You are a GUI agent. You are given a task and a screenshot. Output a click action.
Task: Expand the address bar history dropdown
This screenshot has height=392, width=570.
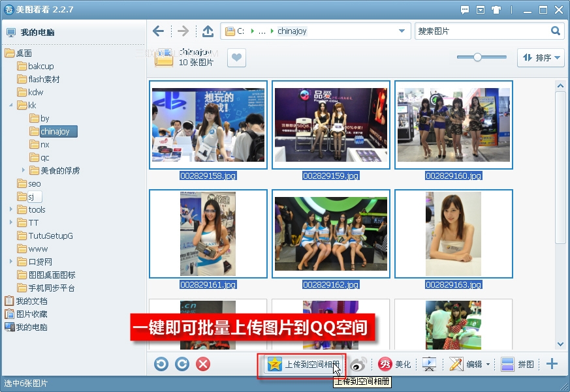pos(402,31)
